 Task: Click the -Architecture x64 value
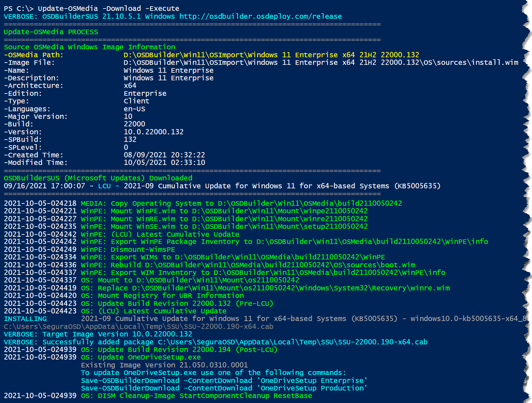(130, 86)
